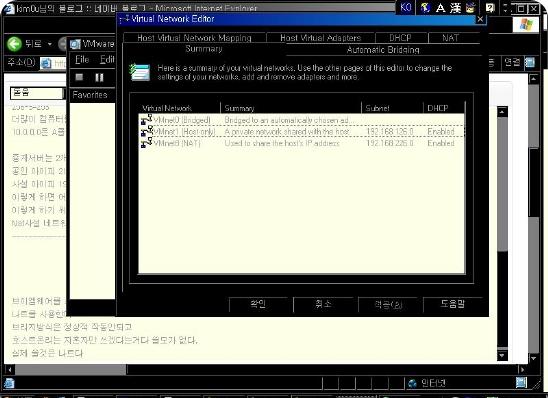This screenshot has height=398, width=548.
Task: Click 'Bridged to an automatically chosen' summary cell
Action: click(x=289, y=120)
